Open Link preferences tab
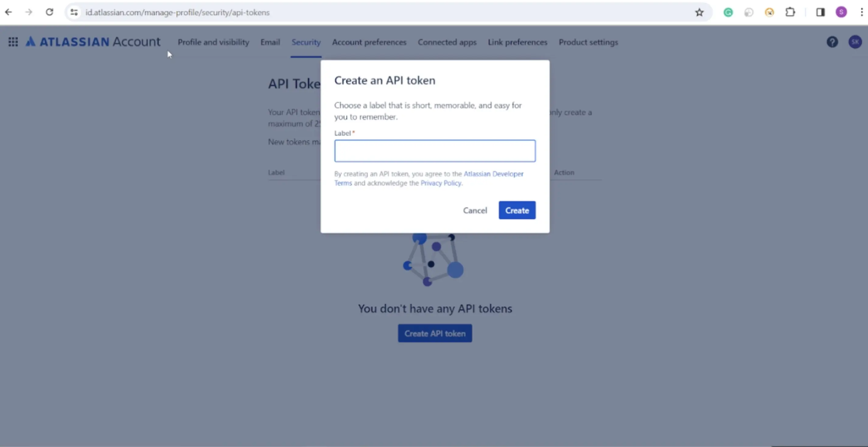This screenshot has width=868, height=447. point(517,42)
